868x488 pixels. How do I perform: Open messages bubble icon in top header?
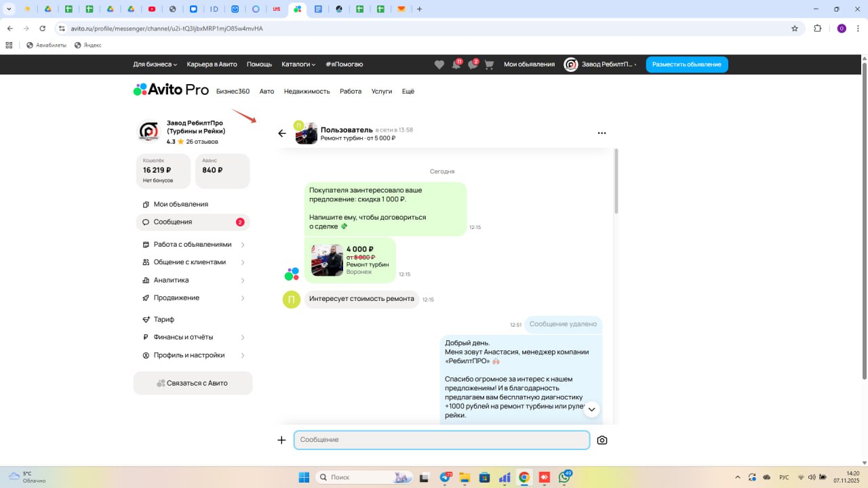pos(473,64)
